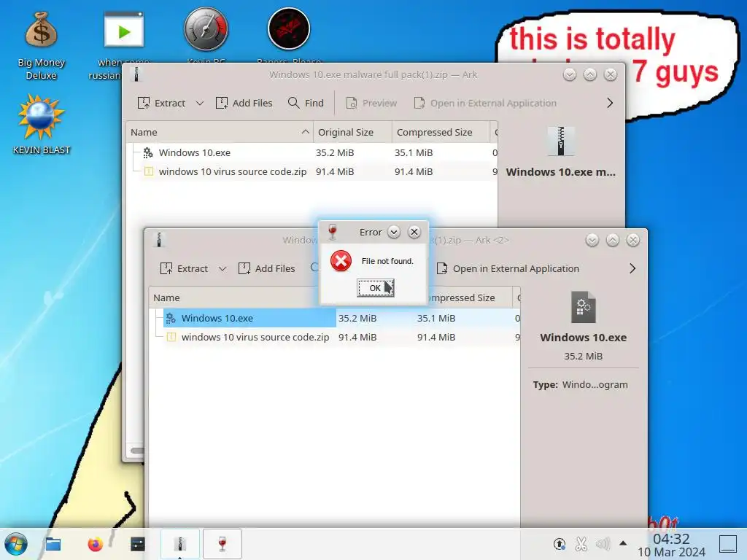
Task: Click horizontal scrollbar in back Ark window
Action: pos(136,451)
